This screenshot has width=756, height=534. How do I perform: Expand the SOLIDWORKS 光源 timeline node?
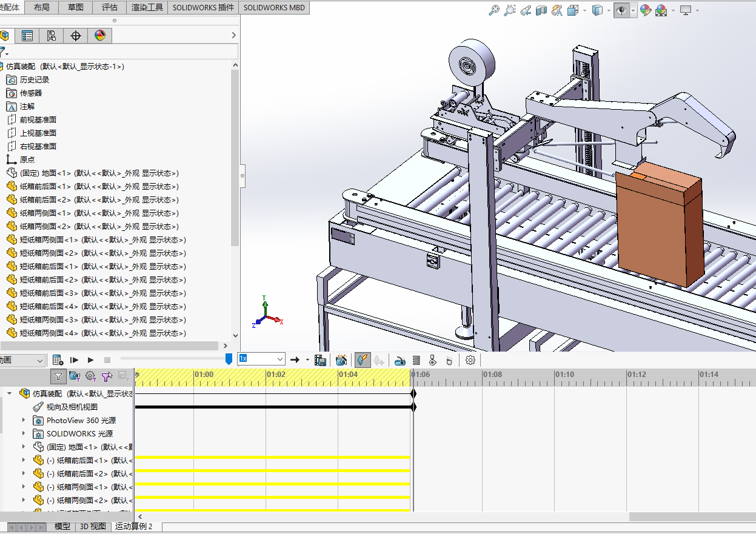[24, 433]
